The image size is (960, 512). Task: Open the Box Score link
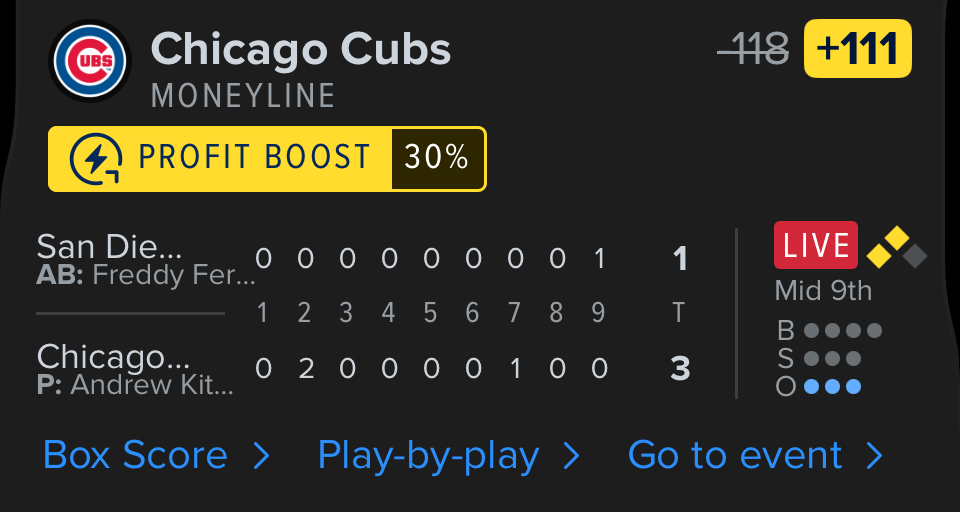click(x=135, y=456)
